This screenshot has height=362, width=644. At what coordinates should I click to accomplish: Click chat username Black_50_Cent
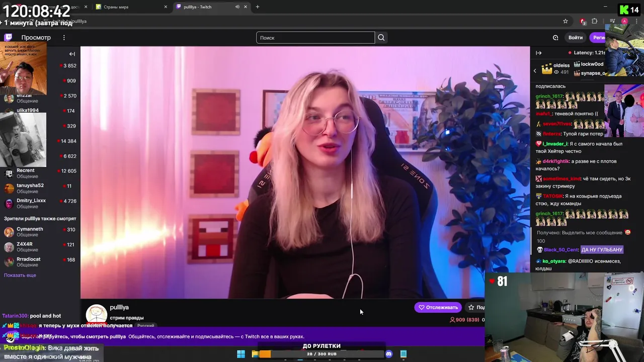(561, 250)
